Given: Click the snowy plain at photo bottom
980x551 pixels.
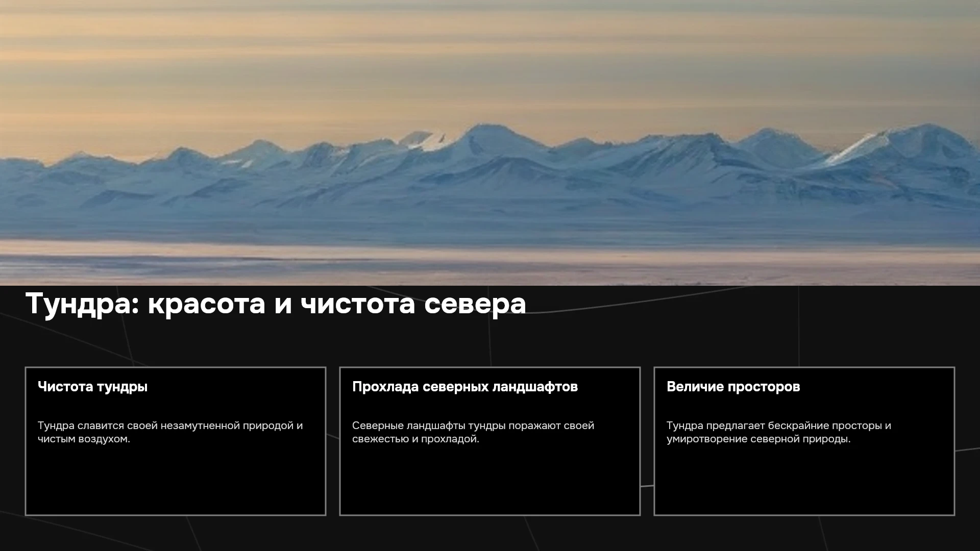Looking at the screenshot, I should 490,263.
